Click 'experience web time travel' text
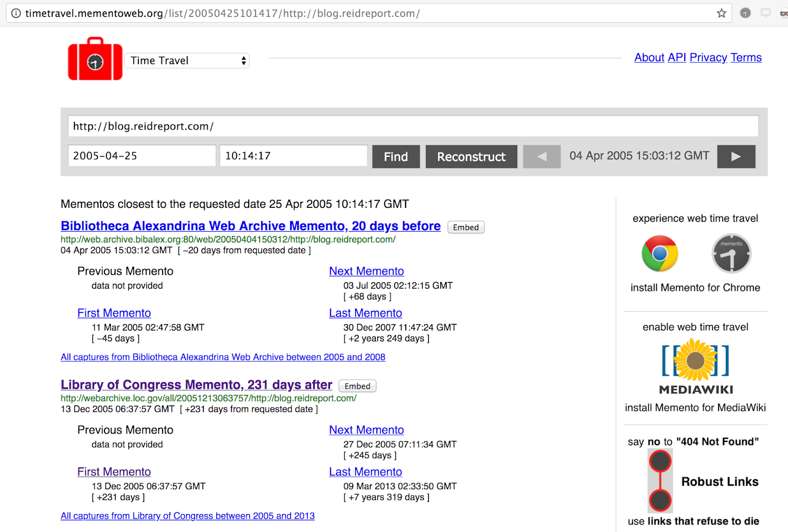Screen dimensions: 788x532 click(x=695, y=218)
